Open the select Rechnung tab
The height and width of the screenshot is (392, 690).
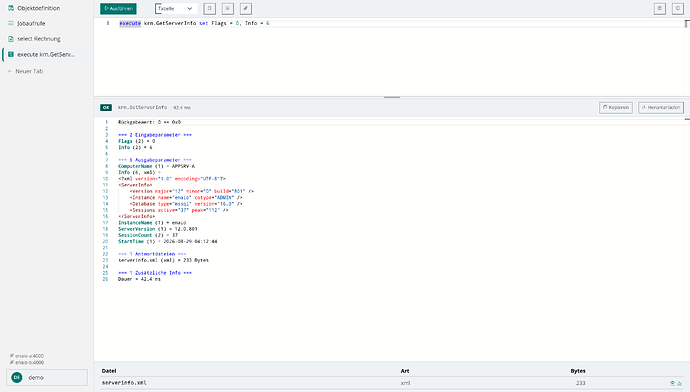pos(46,39)
